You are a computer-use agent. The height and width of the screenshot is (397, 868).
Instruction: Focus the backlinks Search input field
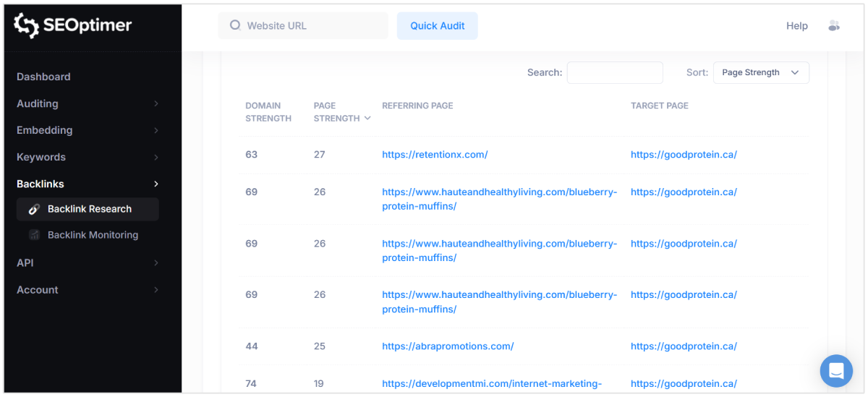(x=615, y=72)
